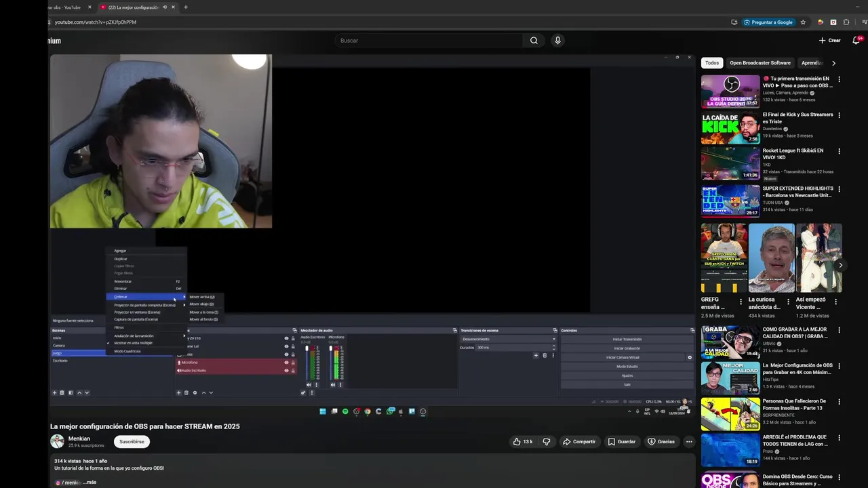Screen dimensions: 868x488
Task: Expand Proyector de pantalla completa (Escena) submenu
Action: point(146,305)
